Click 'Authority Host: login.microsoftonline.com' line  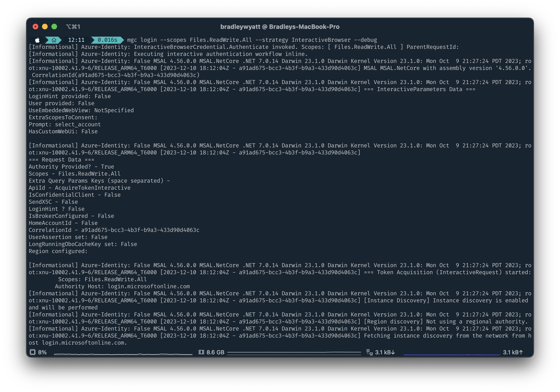pos(122,287)
